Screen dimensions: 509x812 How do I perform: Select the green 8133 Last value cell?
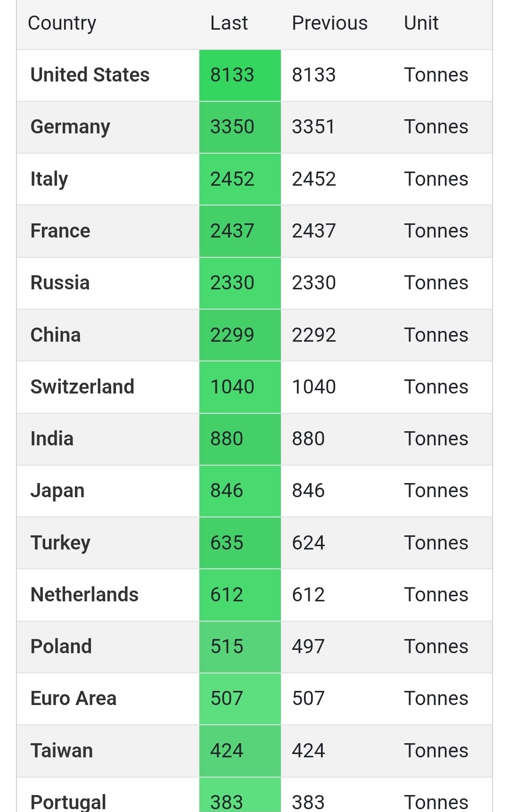tap(240, 75)
